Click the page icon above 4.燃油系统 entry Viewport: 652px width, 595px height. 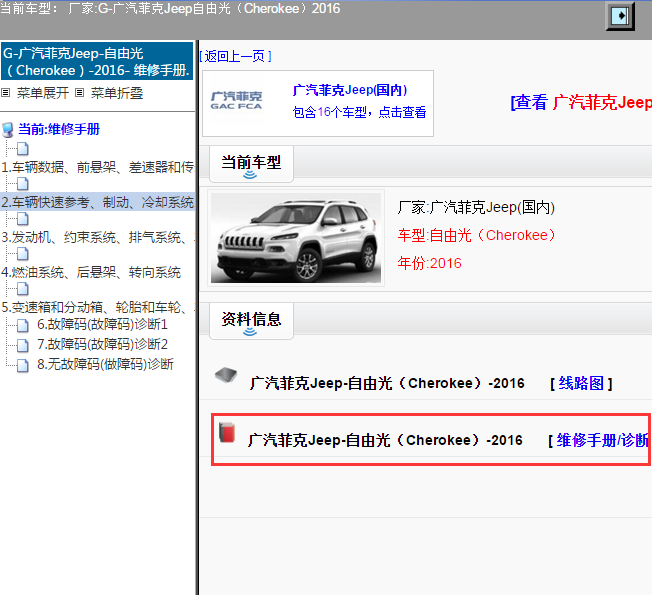pos(22,253)
